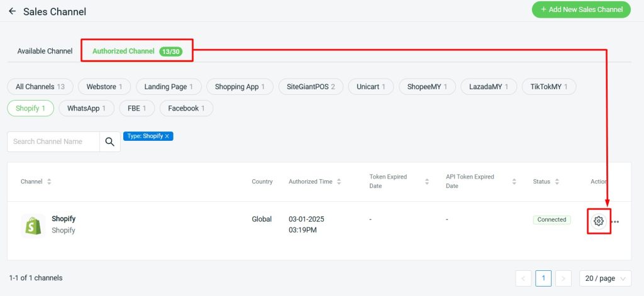644x296 pixels.
Task: Click the magnifying glass search icon
Action: 109,142
